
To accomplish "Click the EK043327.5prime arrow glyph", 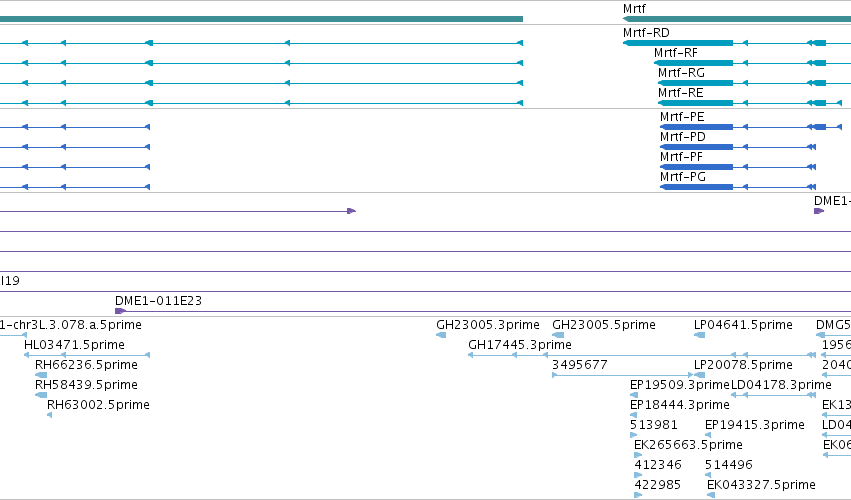I will point(711,495).
